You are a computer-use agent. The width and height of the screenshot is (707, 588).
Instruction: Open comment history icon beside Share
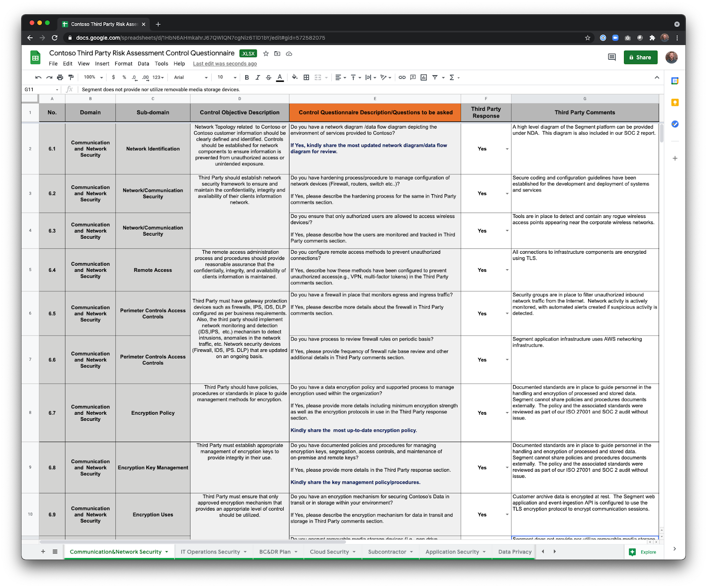click(612, 57)
